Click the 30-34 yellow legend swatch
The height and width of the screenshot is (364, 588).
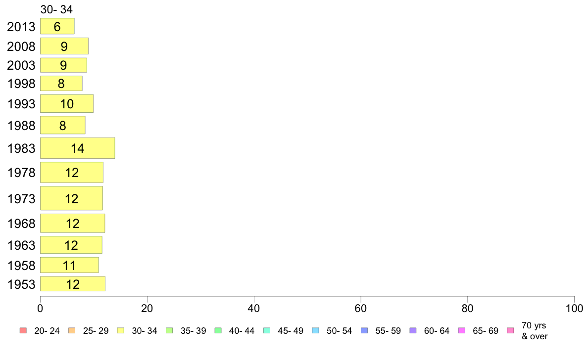[120, 331]
